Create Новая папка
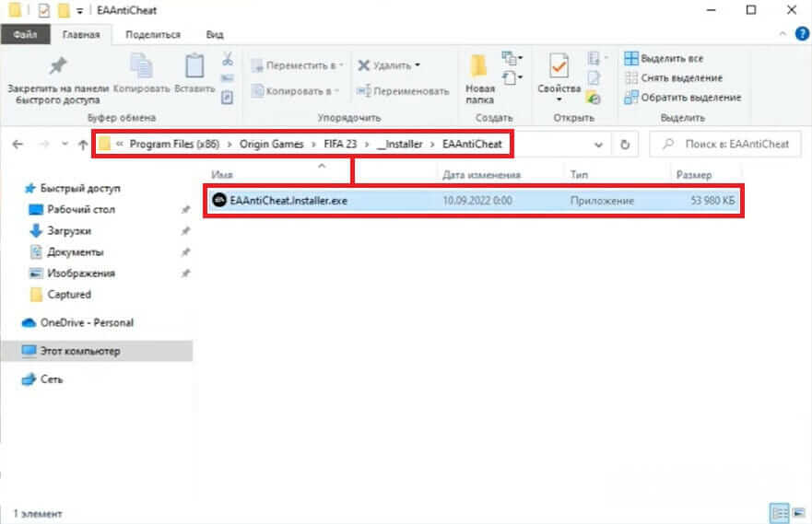Image resolution: width=812 pixels, height=524 pixels. click(479, 79)
